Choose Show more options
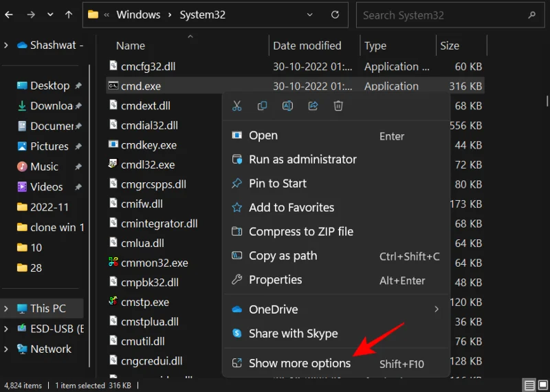 [x=299, y=363]
